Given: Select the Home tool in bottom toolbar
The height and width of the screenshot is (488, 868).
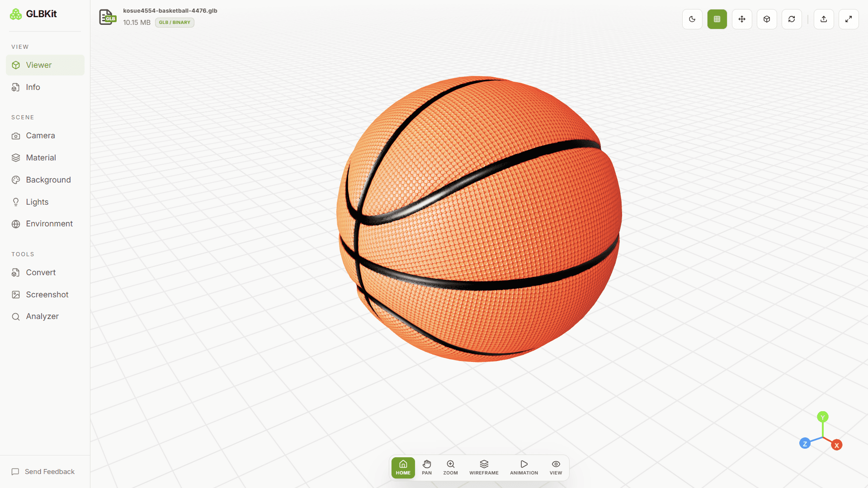Looking at the screenshot, I should 403,468.
